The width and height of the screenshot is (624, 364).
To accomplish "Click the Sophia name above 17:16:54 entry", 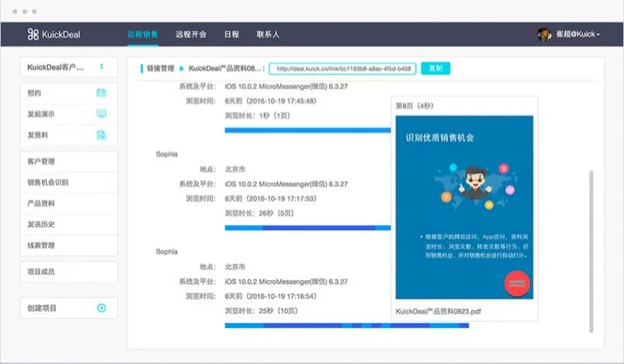I will tap(167, 252).
